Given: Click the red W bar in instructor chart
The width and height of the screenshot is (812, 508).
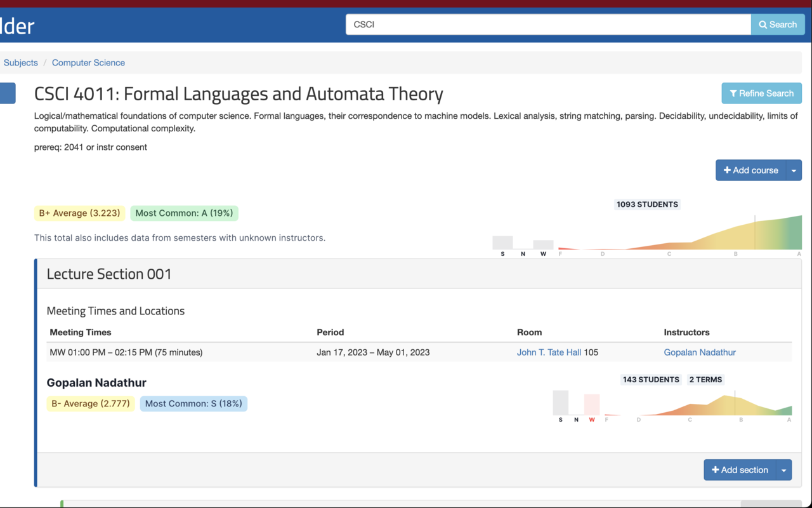Looking at the screenshot, I should pos(592,404).
